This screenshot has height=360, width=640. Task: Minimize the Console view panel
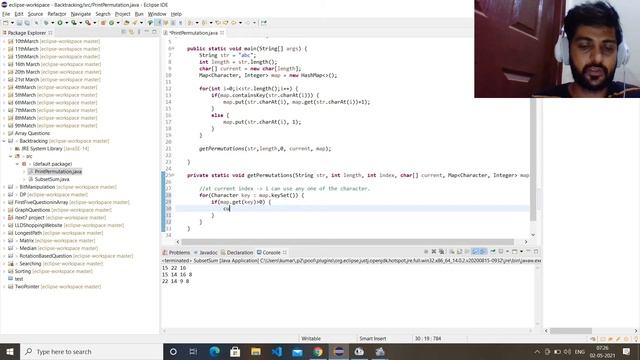point(529,251)
